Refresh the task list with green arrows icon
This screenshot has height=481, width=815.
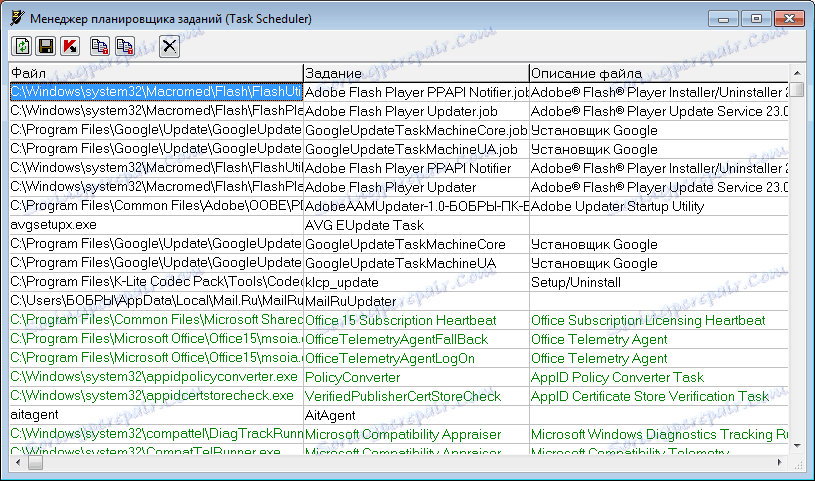tap(22, 46)
